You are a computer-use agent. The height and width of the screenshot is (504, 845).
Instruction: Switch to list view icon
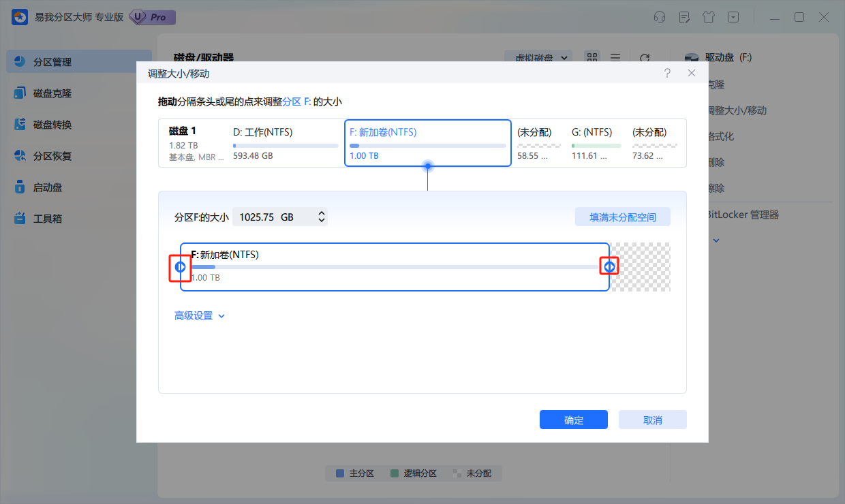click(615, 59)
